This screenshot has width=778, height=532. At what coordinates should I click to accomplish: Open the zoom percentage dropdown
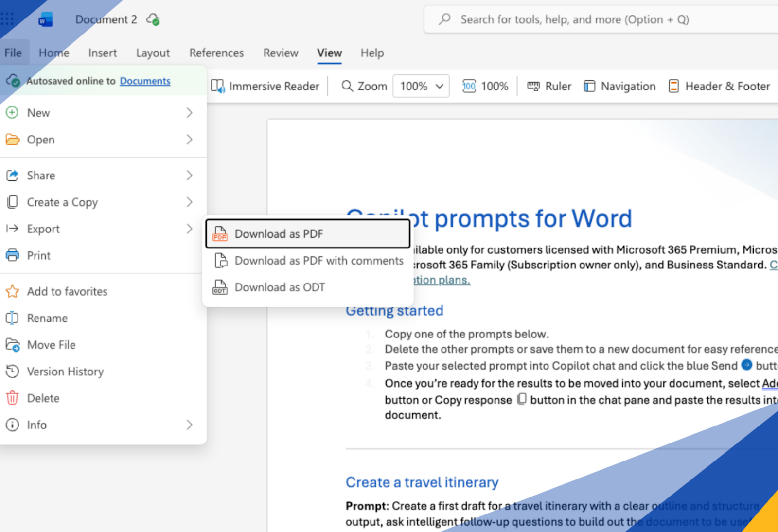click(421, 86)
